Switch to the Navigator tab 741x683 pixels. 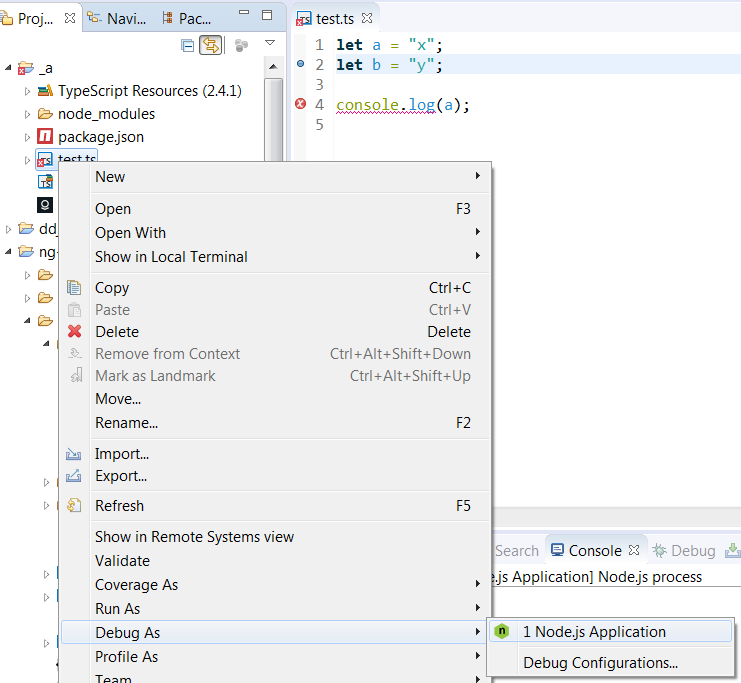[118, 18]
